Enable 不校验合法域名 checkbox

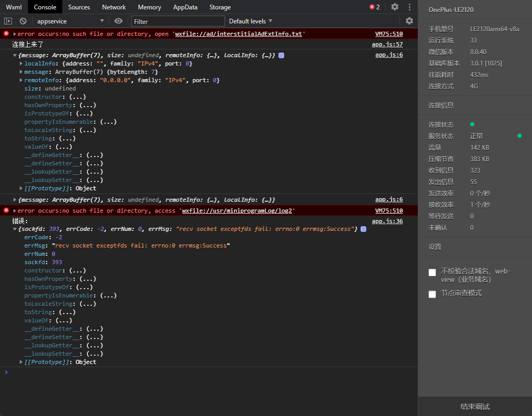pos(432,272)
